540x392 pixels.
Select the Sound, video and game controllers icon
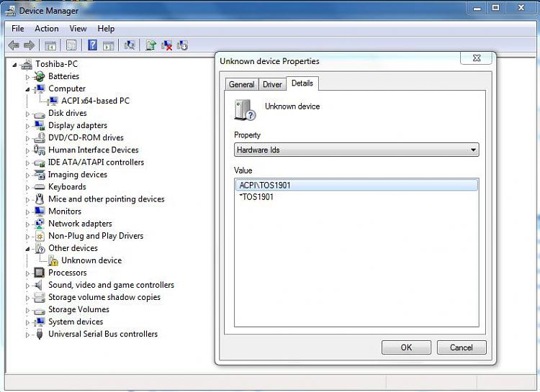tap(38, 285)
